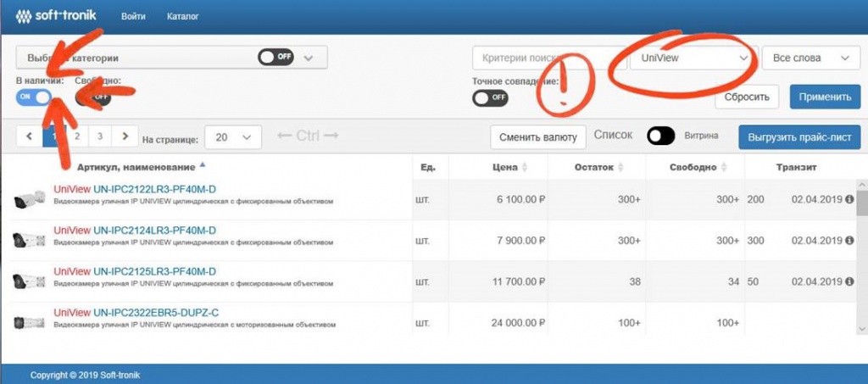Open the items-per-page 20 dropdown

click(x=232, y=137)
